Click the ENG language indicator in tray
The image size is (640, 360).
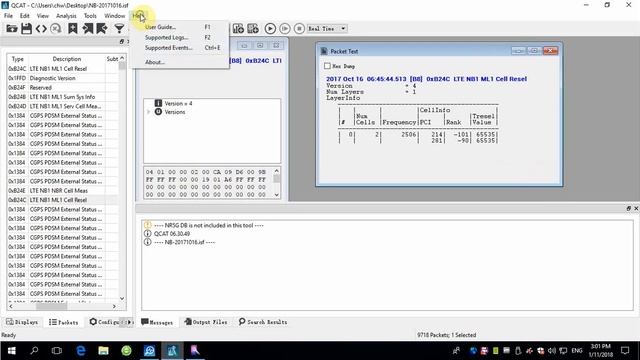[577, 351]
